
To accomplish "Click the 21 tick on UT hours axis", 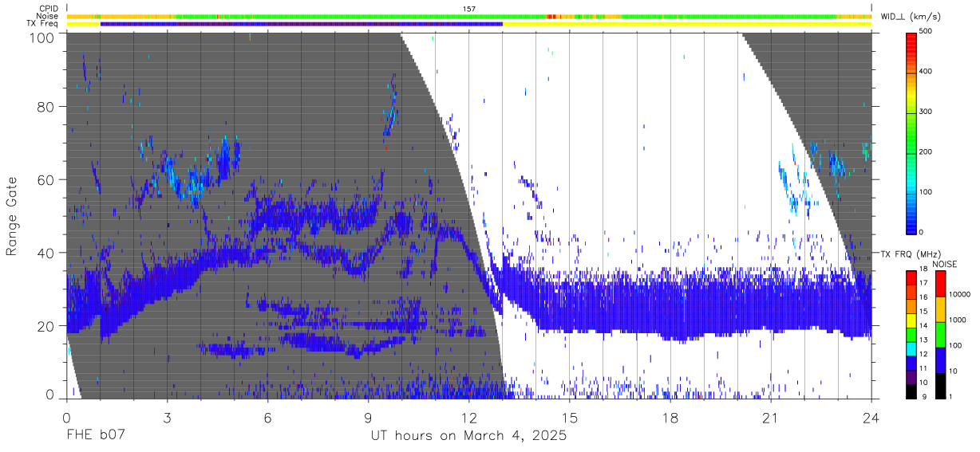I will [x=771, y=417].
